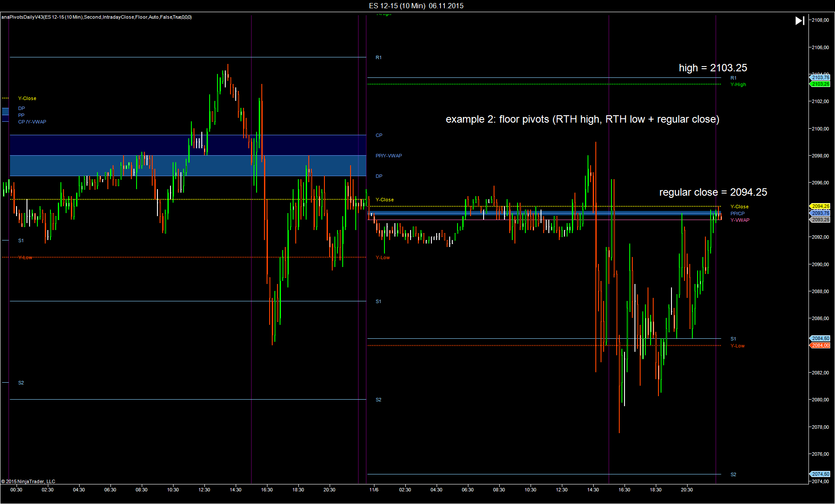Click the 2100,00 price axis label
This screenshot has height=504, width=835.
[x=820, y=129]
